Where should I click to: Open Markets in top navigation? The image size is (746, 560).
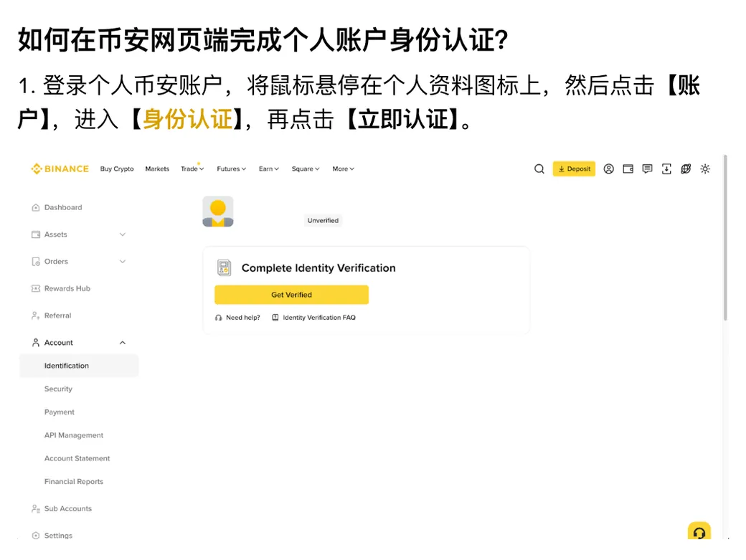(157, 169)
